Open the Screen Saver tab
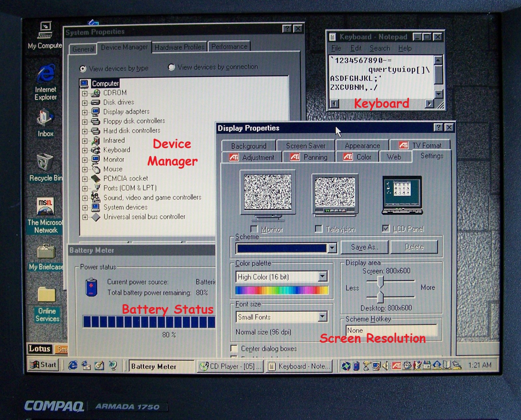521x420 pixels. point(305,146)
